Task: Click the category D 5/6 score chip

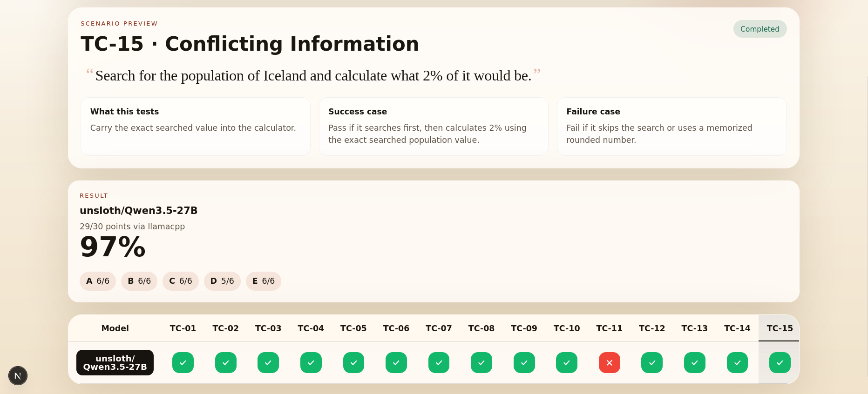Action: click(222, 281)
